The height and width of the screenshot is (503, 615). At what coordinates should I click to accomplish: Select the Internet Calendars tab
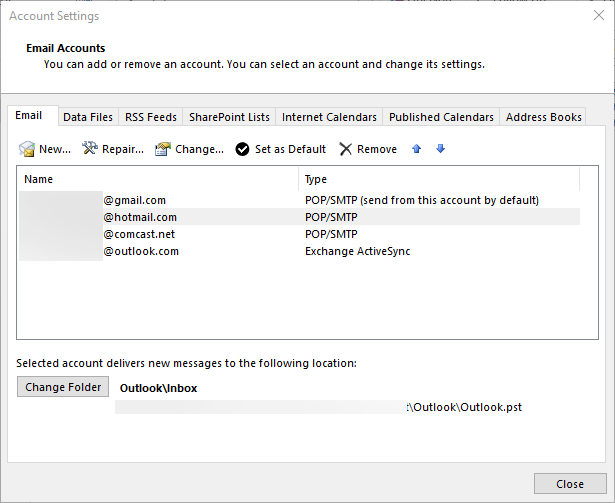pyautogui.click(x=329, y=117)
